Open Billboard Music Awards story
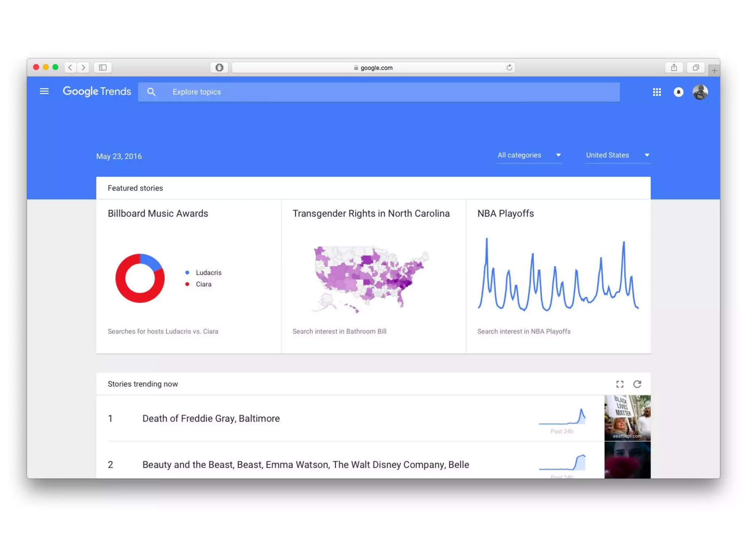 click(x=158, y=214)
